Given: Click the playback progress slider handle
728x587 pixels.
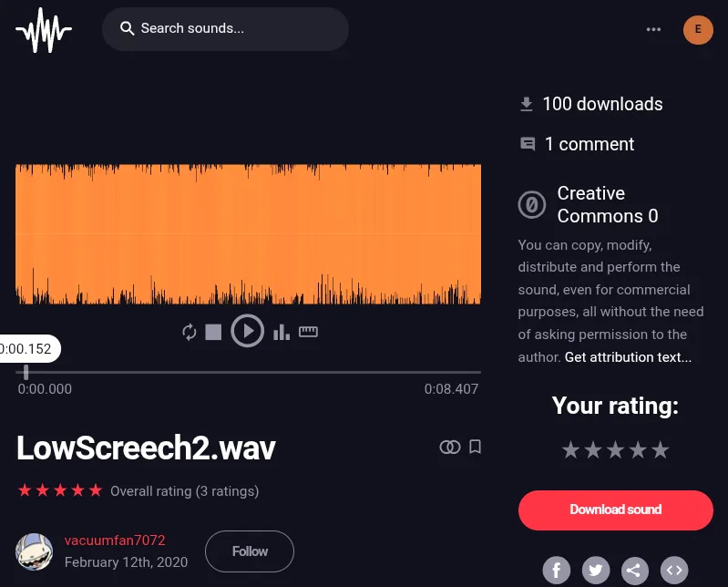Looking at the screenshot, I should pos(26,372).
